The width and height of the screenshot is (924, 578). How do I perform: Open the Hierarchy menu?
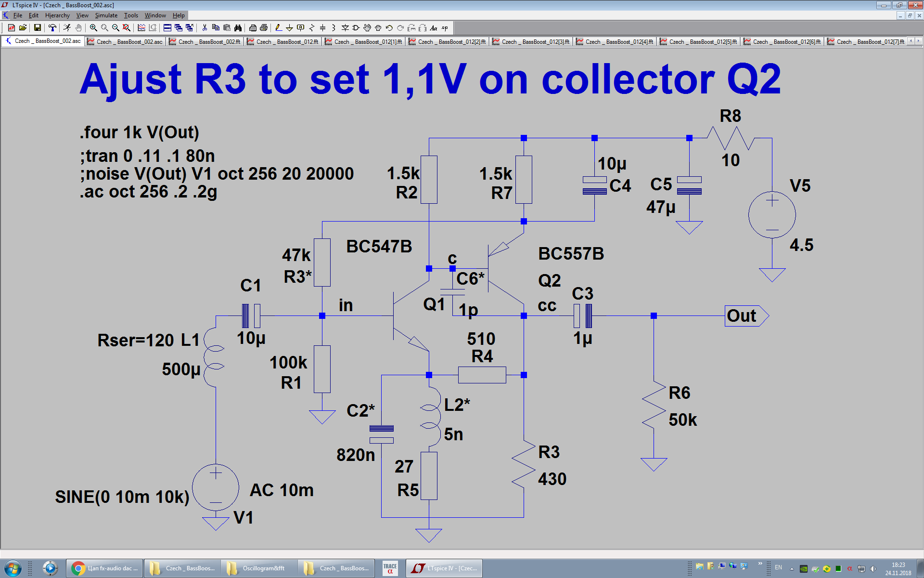(x=57, y=15)
